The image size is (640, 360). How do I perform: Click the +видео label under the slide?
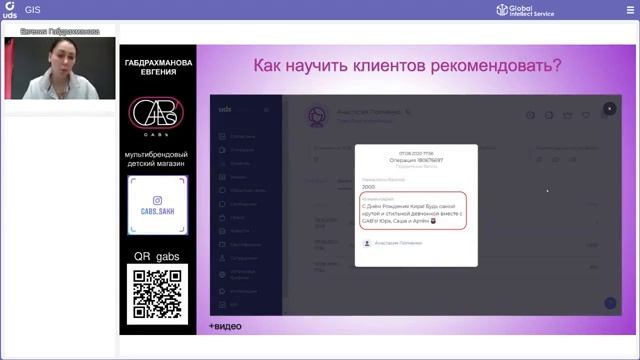coord(225,326)
